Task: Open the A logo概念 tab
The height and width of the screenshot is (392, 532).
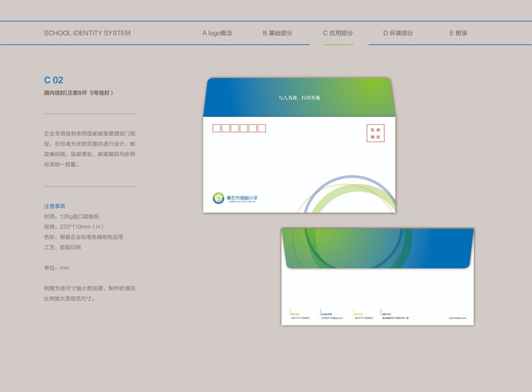Action: (217, 33)
